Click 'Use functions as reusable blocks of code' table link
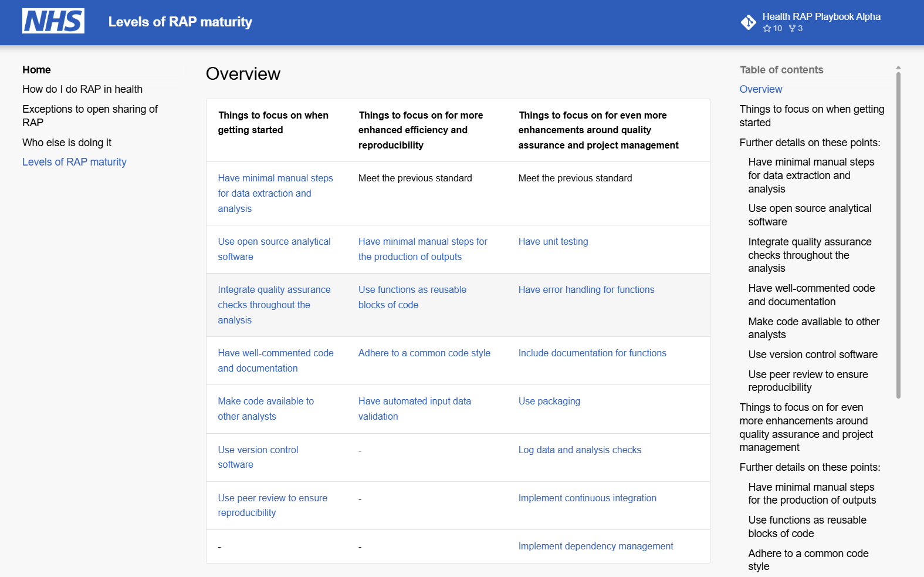 412,297
